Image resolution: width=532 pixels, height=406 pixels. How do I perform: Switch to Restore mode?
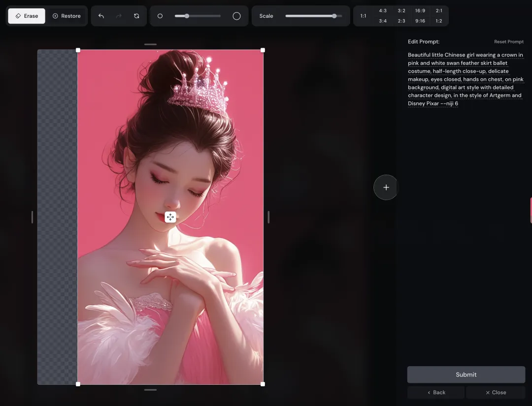(x=66, y=16)
